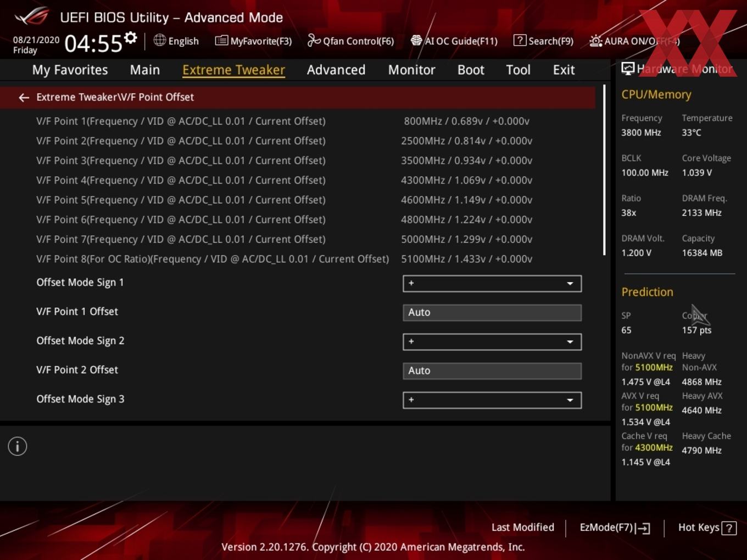Click the 1.475 V @L4 value
Image resolution: width=747 pixels, height=560 pixels.
coord(645,382)
